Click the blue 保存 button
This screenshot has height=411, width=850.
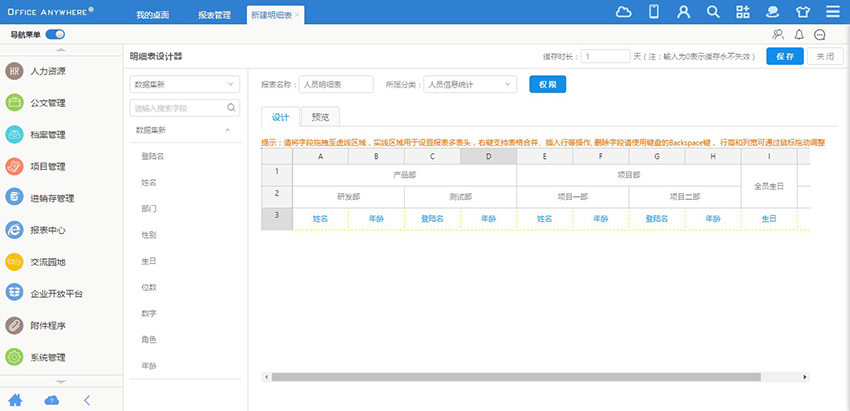coord(785,57)
